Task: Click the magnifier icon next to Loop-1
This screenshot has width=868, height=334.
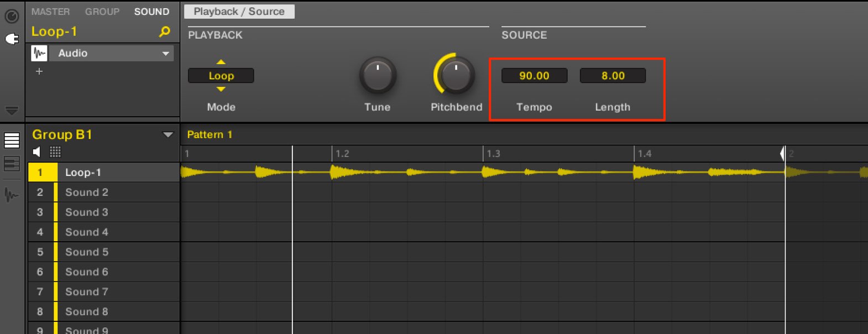Action: tap(164, 32)
